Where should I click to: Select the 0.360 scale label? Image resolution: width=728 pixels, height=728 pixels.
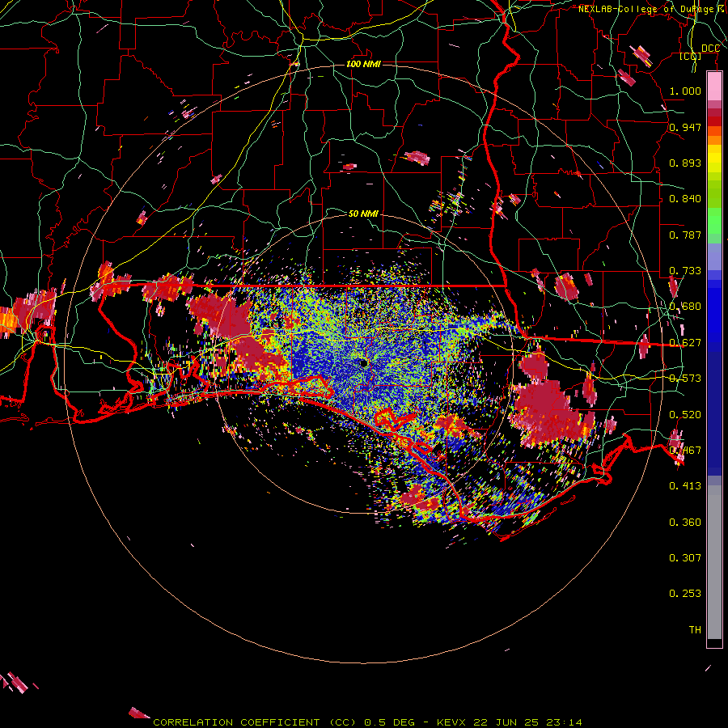(685, 523)
